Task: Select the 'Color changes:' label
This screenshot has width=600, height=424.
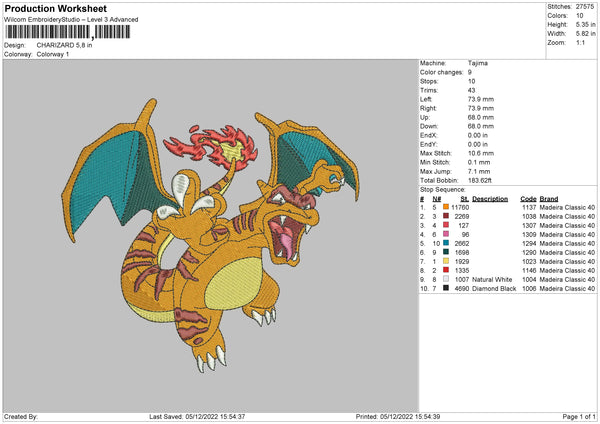Action: [441, 72]
